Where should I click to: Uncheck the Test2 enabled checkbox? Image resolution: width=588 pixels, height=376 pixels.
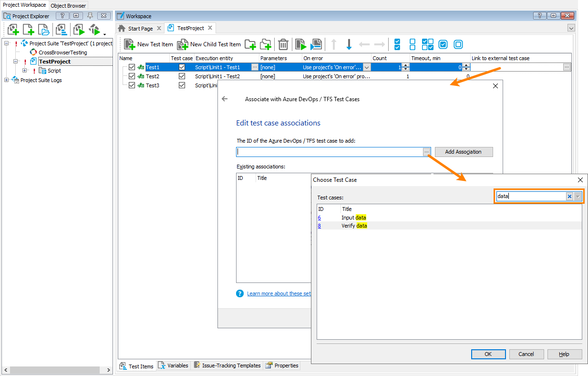131,76
